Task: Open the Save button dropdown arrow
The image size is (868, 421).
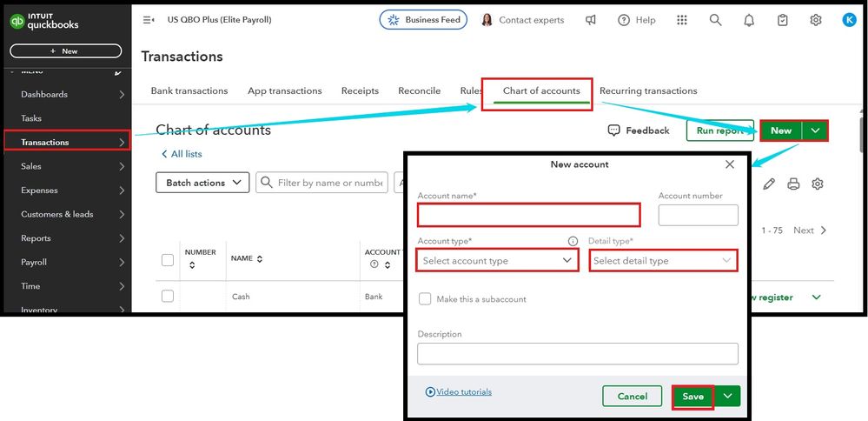Action: tap(728, 396)
